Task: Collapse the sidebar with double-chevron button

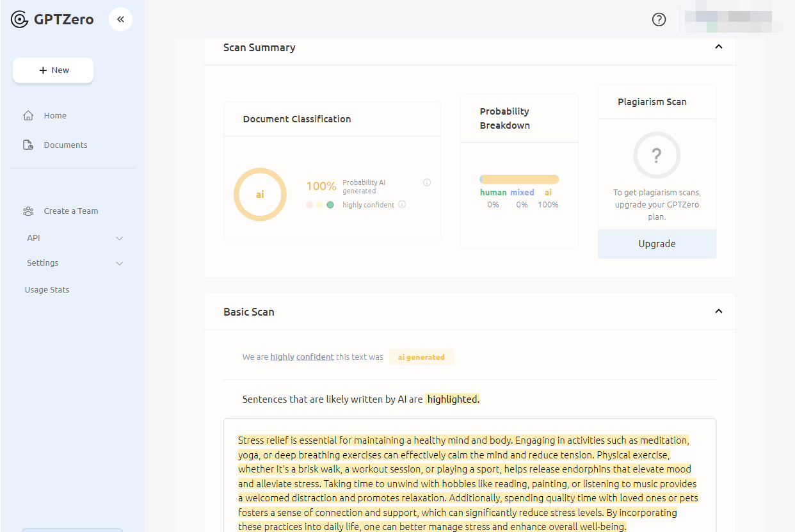Action: [x=120, y=19]
